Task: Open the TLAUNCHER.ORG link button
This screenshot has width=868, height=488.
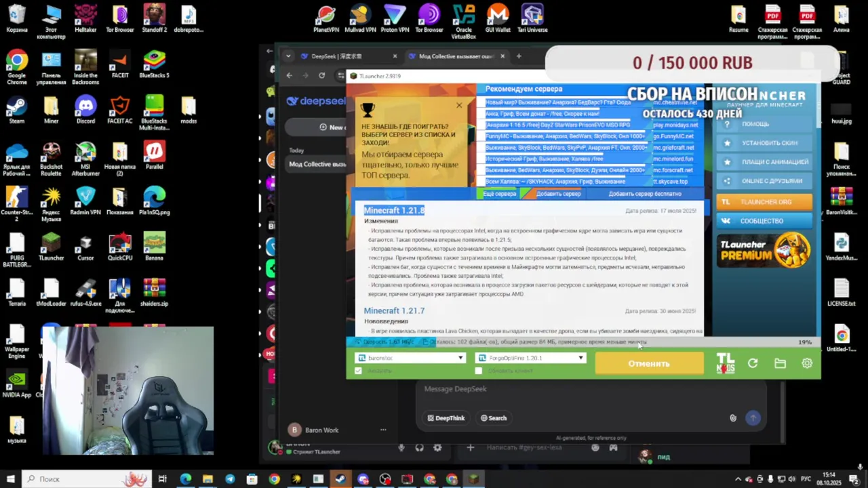Action: click(x=764, y=202)
